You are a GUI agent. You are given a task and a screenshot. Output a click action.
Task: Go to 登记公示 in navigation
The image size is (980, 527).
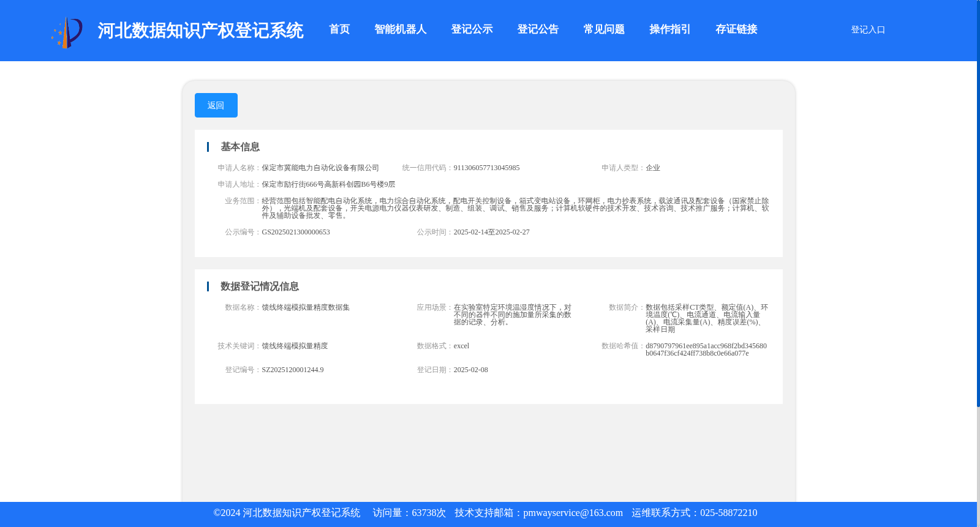point(472,29)
